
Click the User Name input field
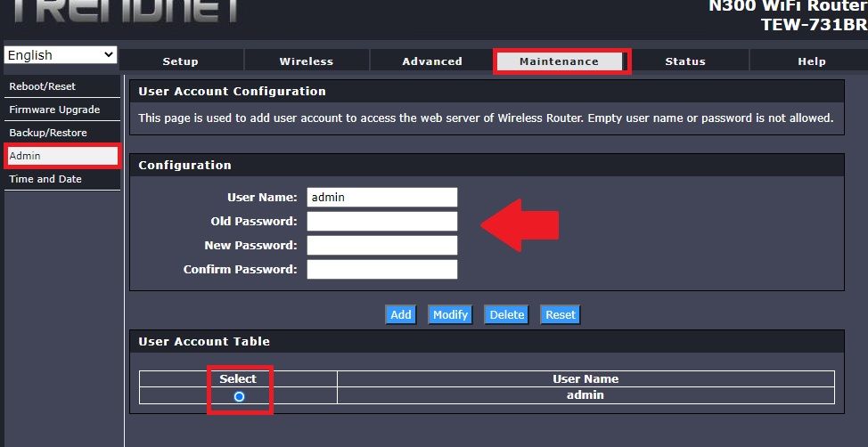(381, 198)
